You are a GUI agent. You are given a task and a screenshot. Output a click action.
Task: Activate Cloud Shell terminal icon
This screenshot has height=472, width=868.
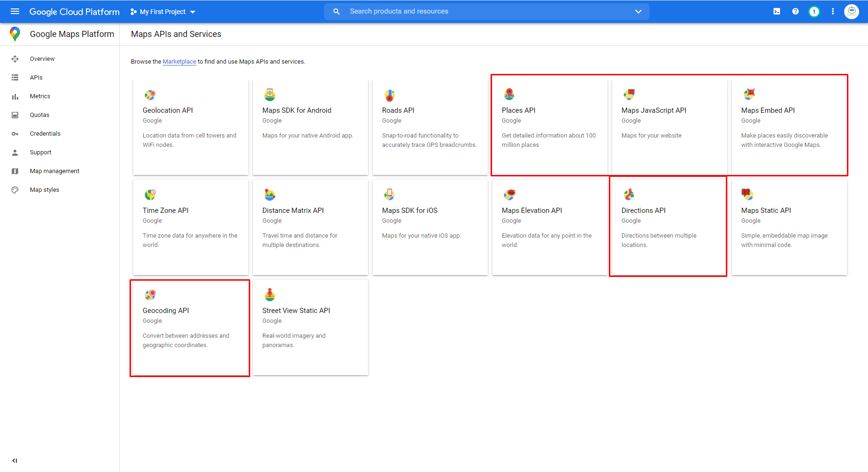[777, 11]
